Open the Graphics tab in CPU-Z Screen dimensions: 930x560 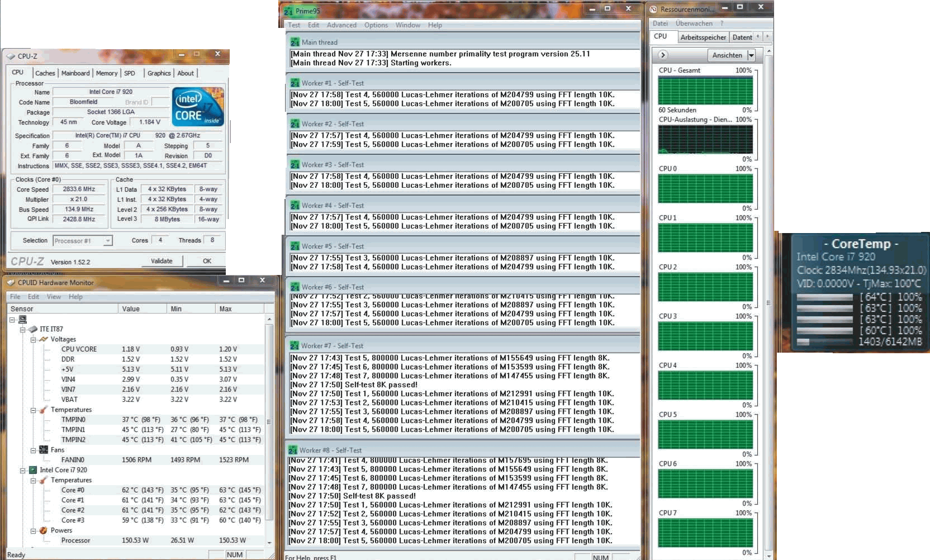coord(159,73)
